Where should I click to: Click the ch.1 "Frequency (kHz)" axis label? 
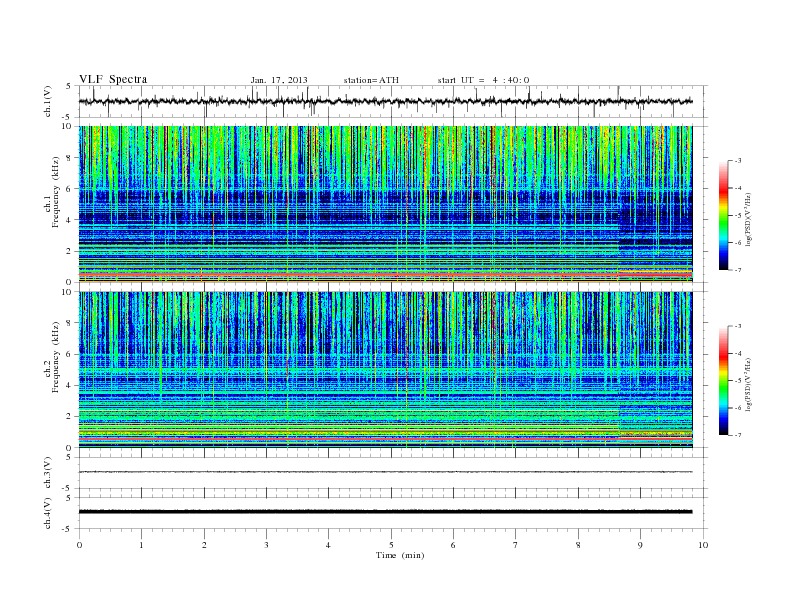pos(56,192)
